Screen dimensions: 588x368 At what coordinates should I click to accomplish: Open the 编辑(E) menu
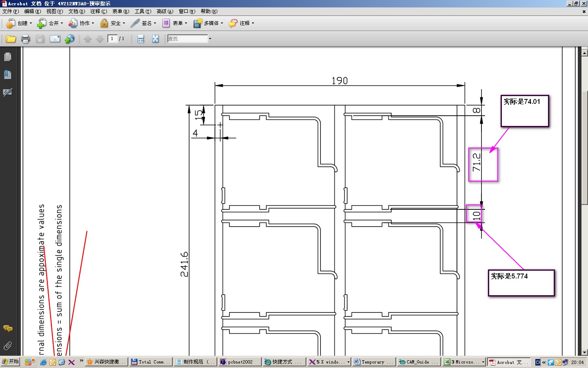pyautogui.click(x=33, y=11)
